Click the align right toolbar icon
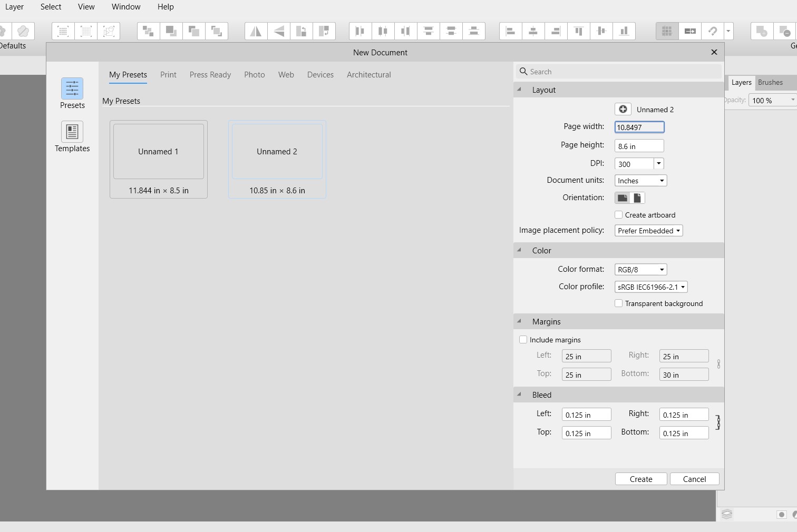The width and height of the screenshot is (797, 532). pyautogui.click(x=556, y=31)
